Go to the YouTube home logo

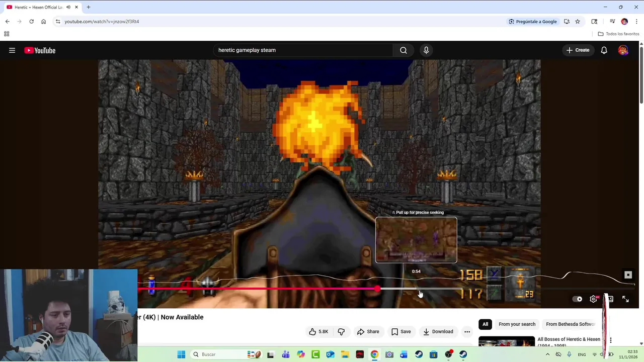pyautogui.click(x=40, y=50)
